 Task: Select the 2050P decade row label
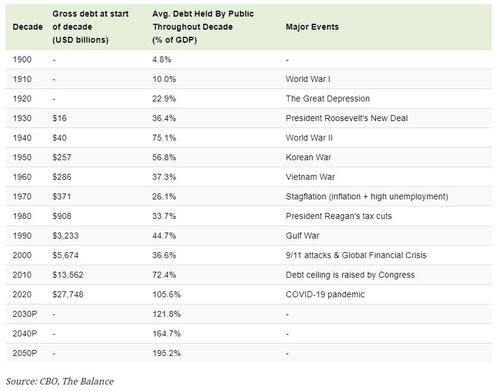pos(25,353)
